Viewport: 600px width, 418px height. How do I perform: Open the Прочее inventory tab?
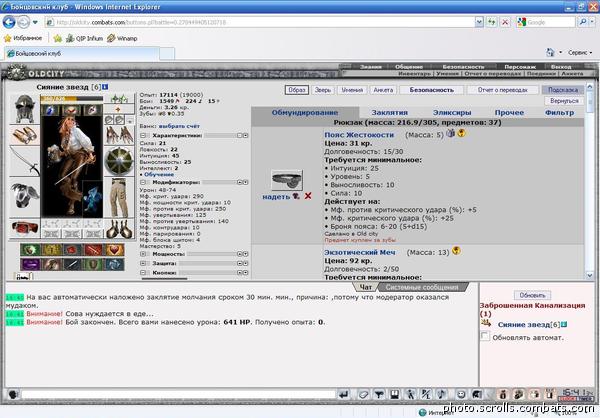509,113
